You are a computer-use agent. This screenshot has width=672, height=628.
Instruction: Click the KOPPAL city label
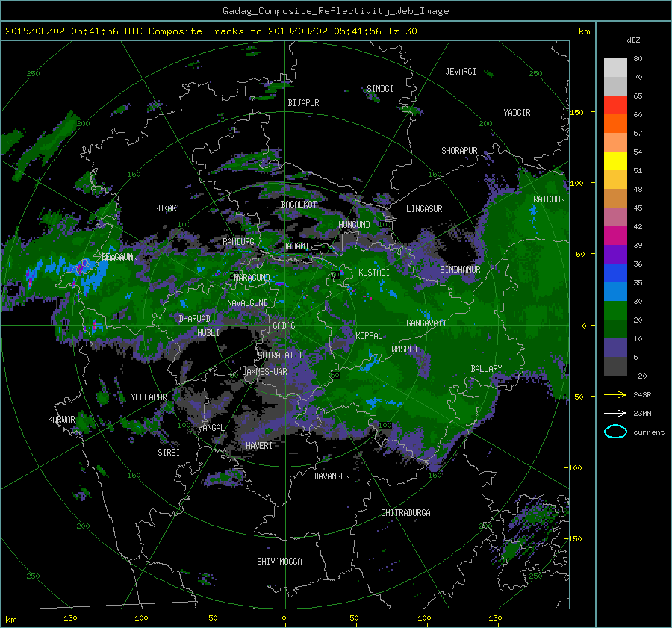(x=369, y=335)
